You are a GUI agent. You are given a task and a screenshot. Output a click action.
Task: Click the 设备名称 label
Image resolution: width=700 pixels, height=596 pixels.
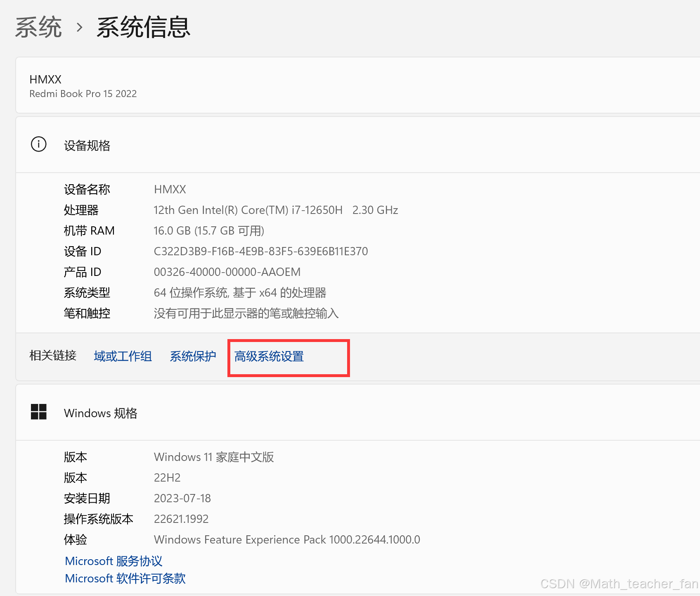point(87,189)
